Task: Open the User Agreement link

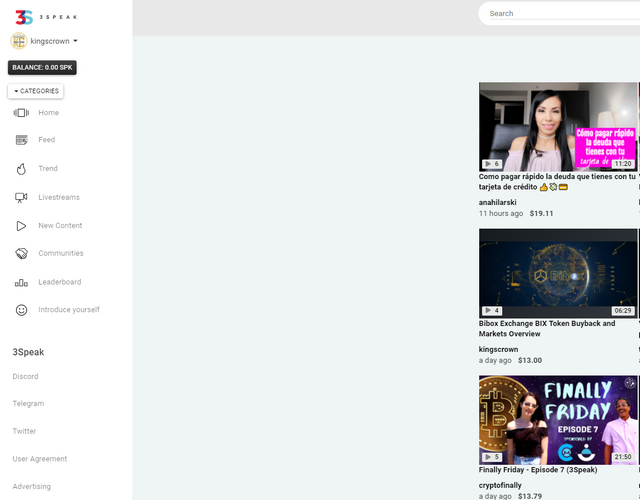Action: coord(40,459)
